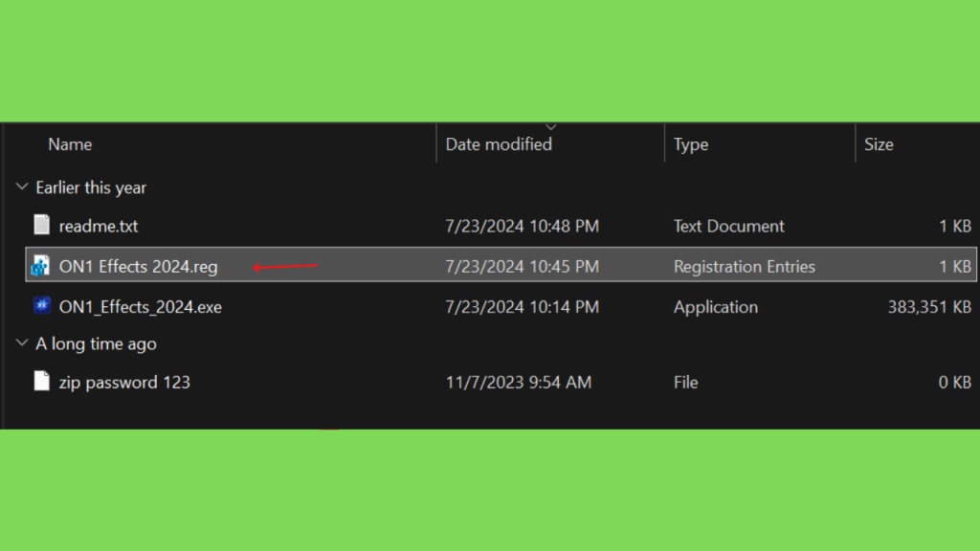Sort files by Size column header
The width and height of the screenshot is (980, 551).
879,144
